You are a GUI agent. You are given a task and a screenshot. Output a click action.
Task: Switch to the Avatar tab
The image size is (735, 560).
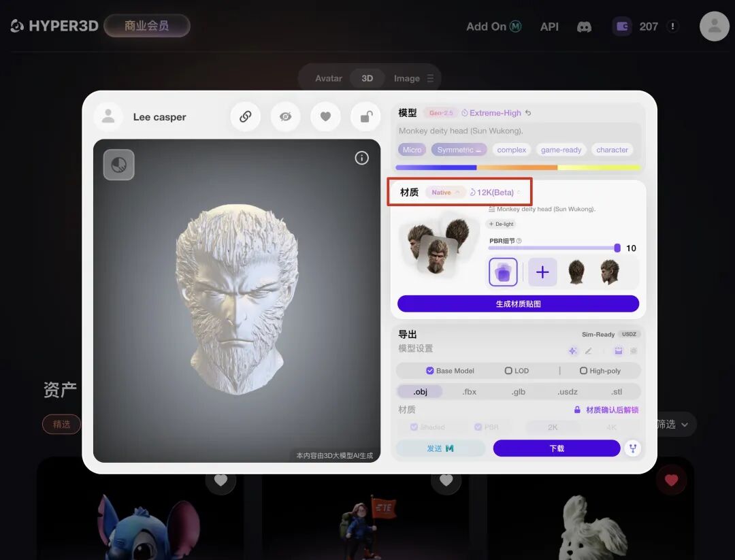tap(328, 78)
